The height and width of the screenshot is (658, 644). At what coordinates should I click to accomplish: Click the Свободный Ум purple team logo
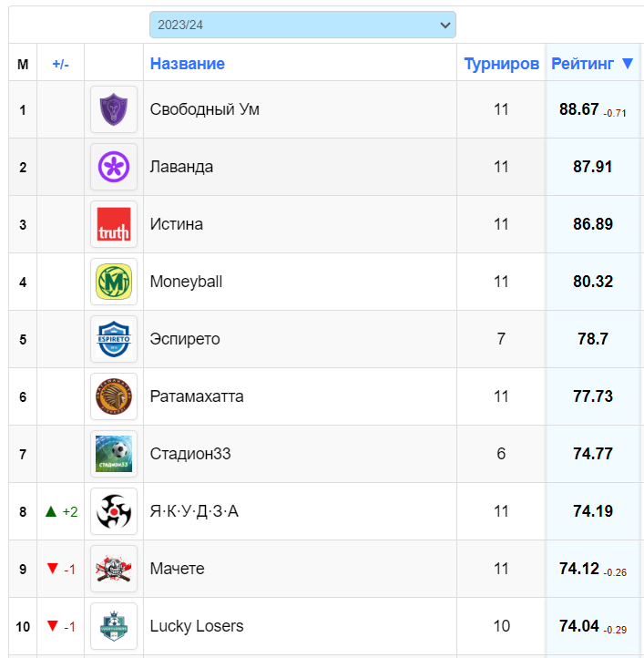pos(114,109)
